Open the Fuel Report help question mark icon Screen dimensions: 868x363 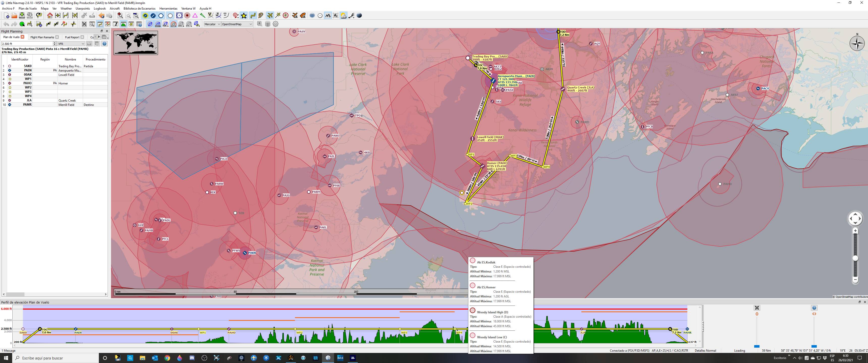tap(104, 43)
